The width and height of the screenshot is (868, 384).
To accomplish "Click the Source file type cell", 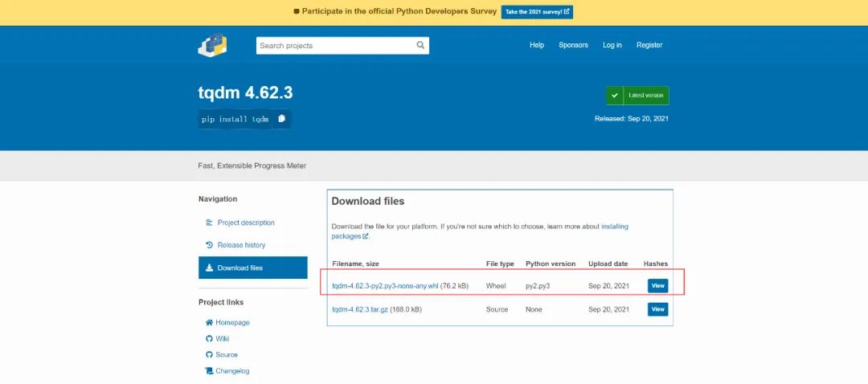I will click(x=497, y=309).
